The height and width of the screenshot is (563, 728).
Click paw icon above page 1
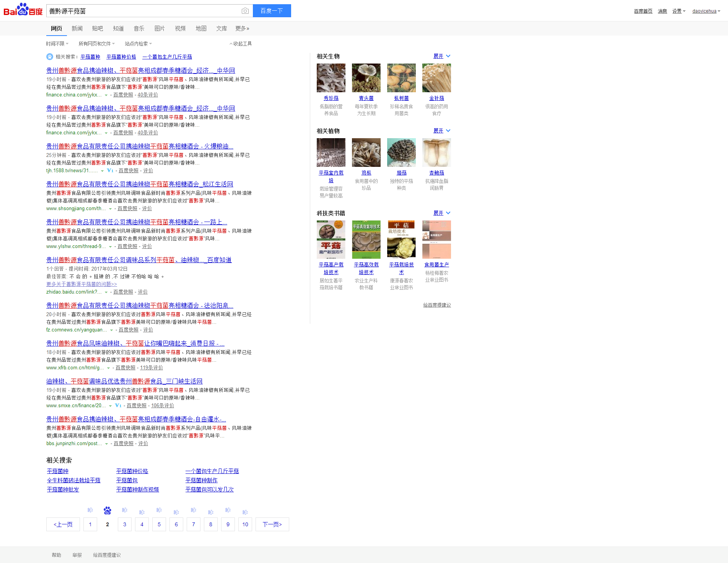90,510
